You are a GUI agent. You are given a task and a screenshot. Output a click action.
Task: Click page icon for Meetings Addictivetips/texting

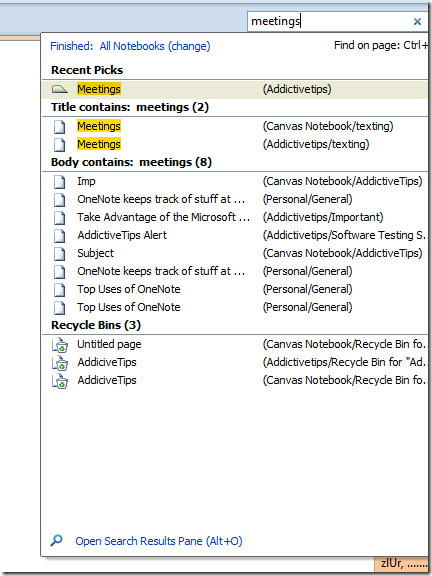pyautogui.click(x=60, y=145)
